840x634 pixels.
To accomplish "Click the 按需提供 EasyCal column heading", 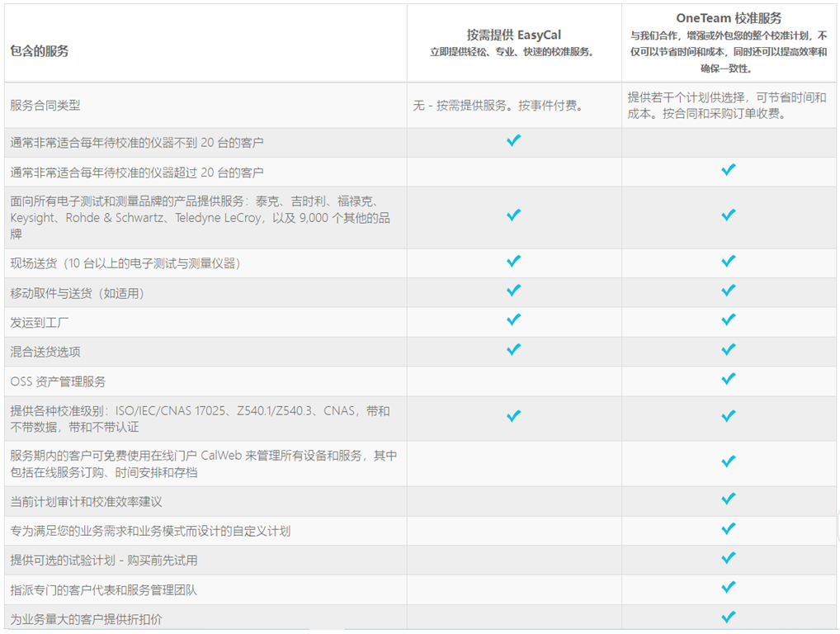I will click(x=513, y=35).
